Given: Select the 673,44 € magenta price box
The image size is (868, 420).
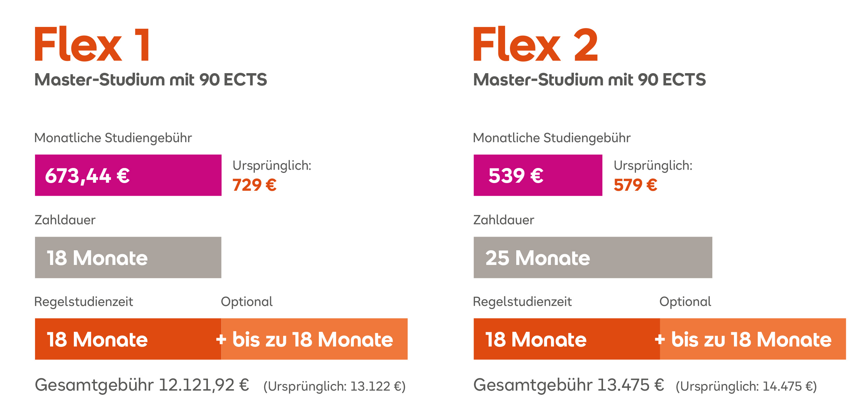Looking at the screenshot, I should tap(128, 175).
